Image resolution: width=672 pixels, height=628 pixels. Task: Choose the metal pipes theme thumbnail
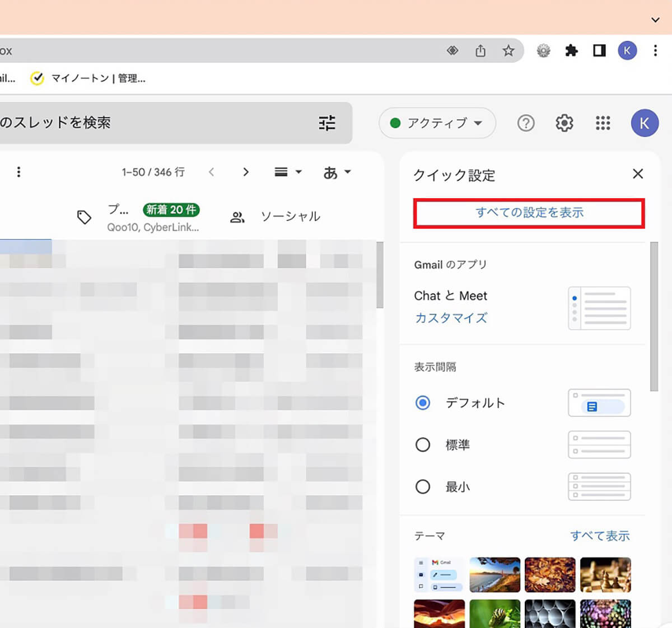point(550,613)
